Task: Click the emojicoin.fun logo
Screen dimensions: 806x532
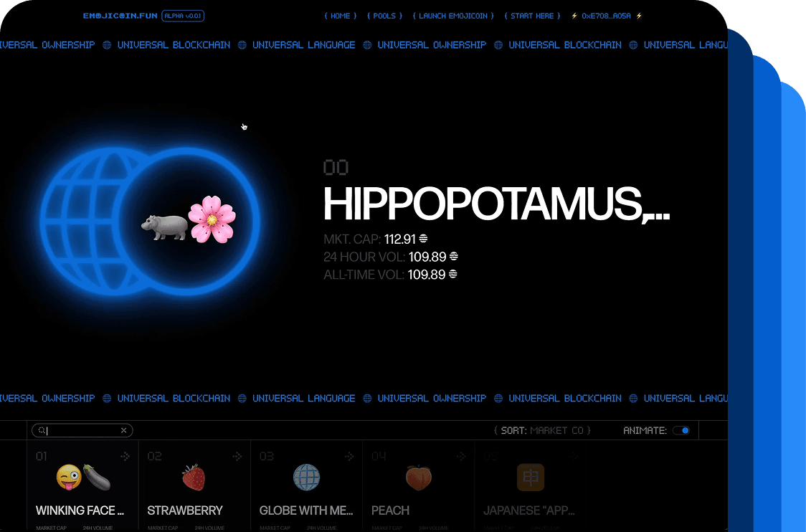Action: pos(120,16)
